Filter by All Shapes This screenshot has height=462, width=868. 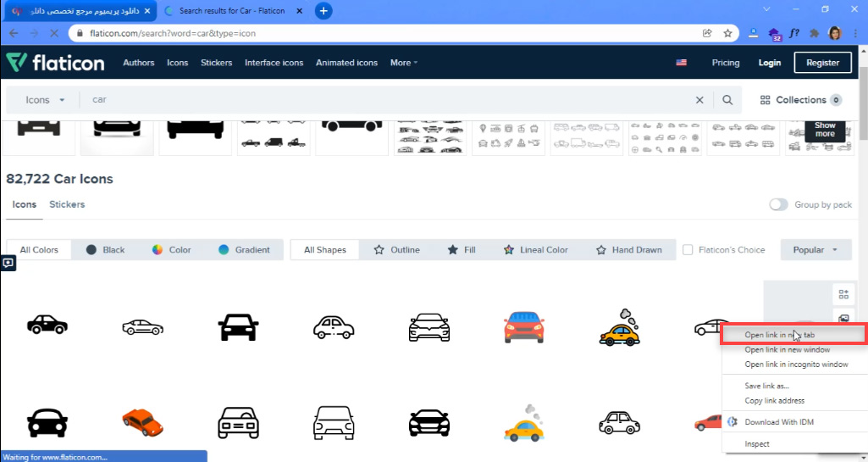coord(325,250)
